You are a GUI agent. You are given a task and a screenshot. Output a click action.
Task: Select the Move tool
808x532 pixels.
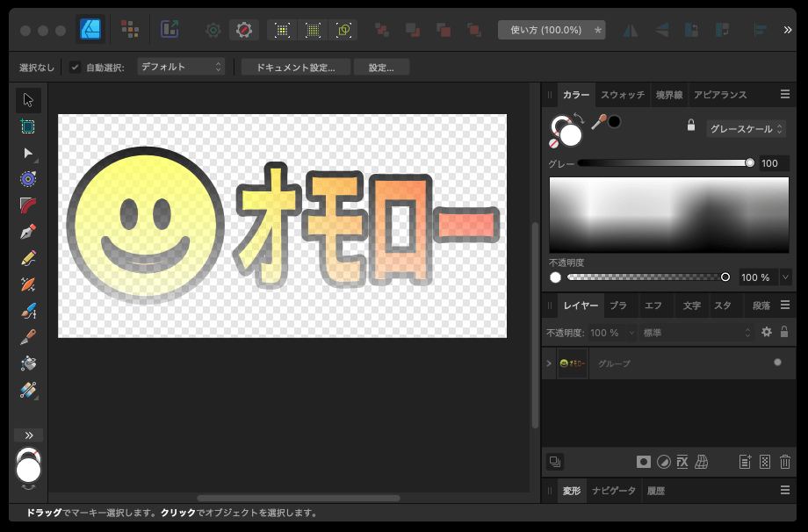tap(27, 99)
